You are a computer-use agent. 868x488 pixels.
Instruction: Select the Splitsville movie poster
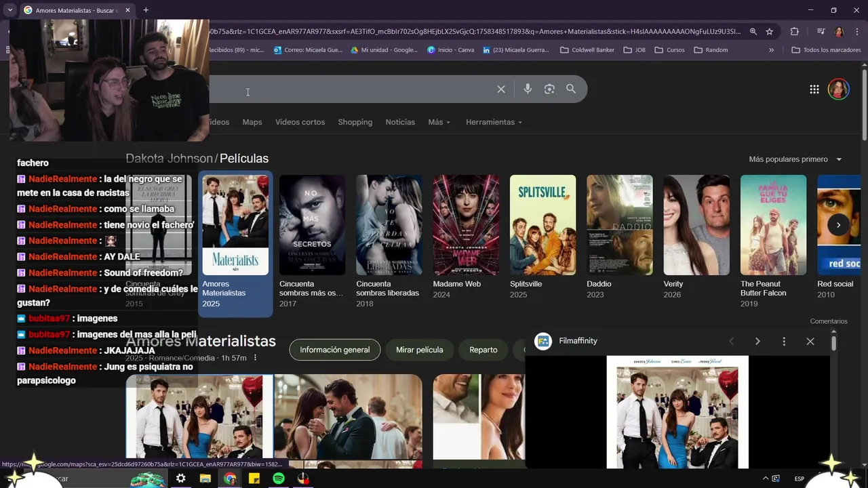tap(542, 225)
